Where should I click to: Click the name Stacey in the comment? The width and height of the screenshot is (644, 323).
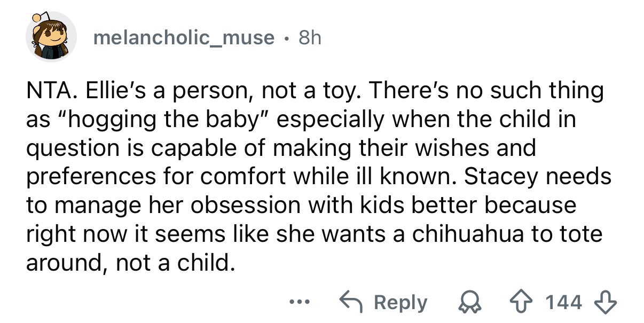(493, 177)
